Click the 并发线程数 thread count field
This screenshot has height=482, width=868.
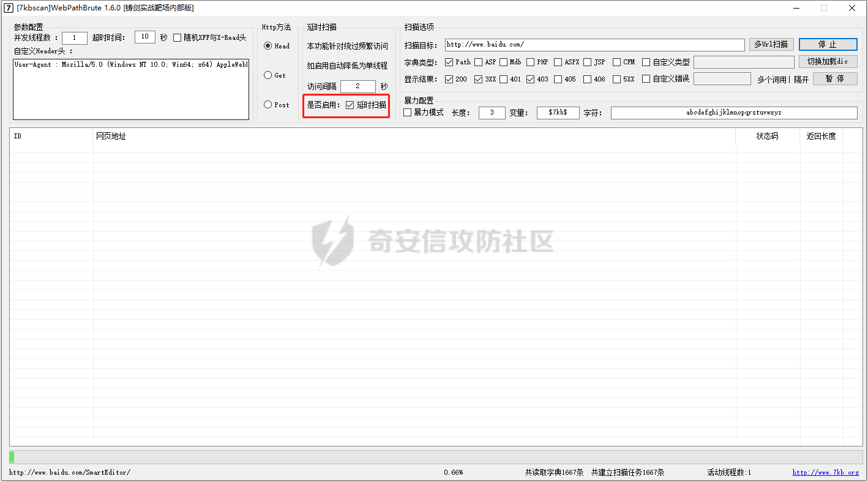[x=75, y=38]
